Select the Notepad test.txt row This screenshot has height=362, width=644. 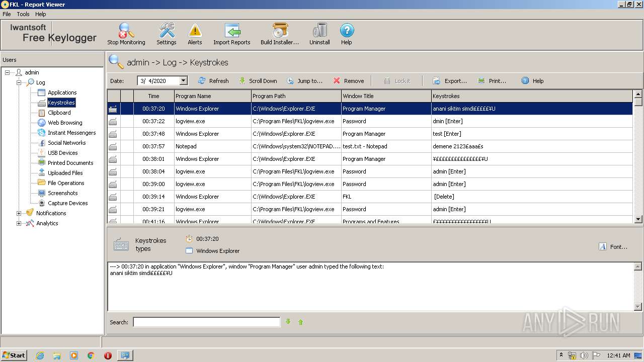tap(370, 146)
